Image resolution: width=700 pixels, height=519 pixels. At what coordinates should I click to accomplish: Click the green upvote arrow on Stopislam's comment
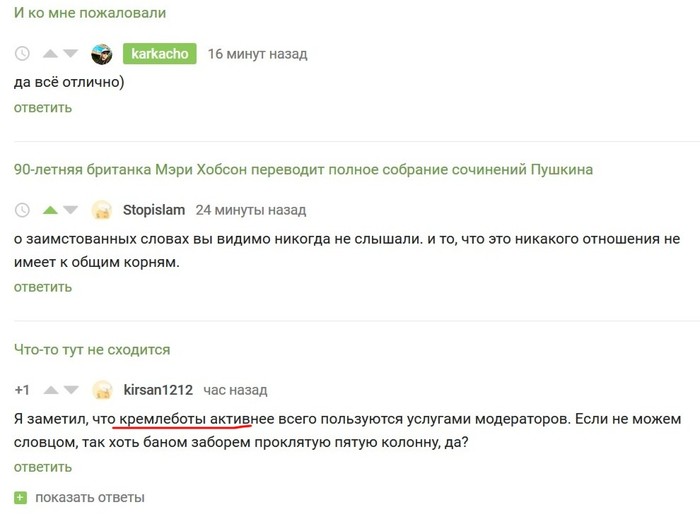[x=48, y=211]
